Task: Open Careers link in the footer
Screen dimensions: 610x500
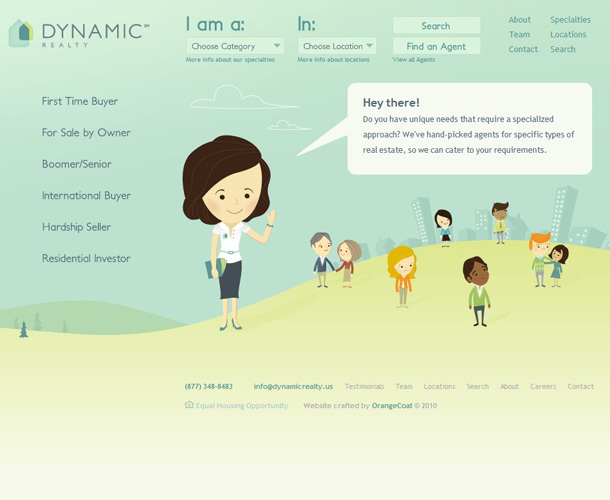Action: pos(543,386)
